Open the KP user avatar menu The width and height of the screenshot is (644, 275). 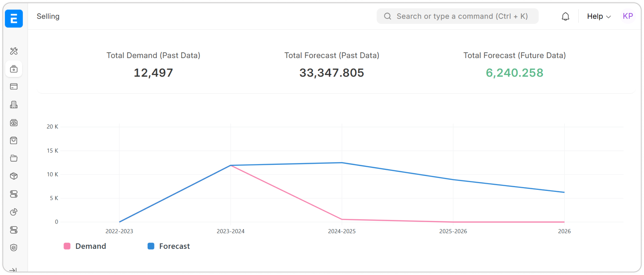tap(628, 16)
